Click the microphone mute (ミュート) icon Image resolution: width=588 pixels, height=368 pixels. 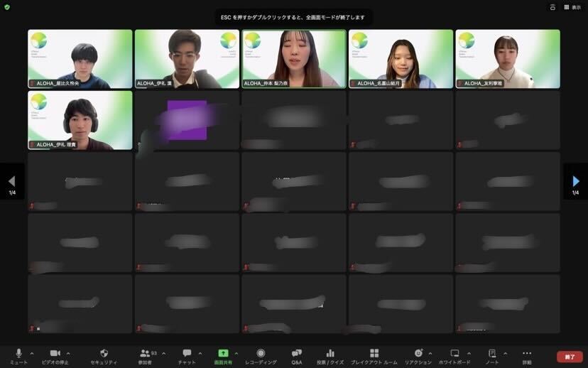coord(18,353)
